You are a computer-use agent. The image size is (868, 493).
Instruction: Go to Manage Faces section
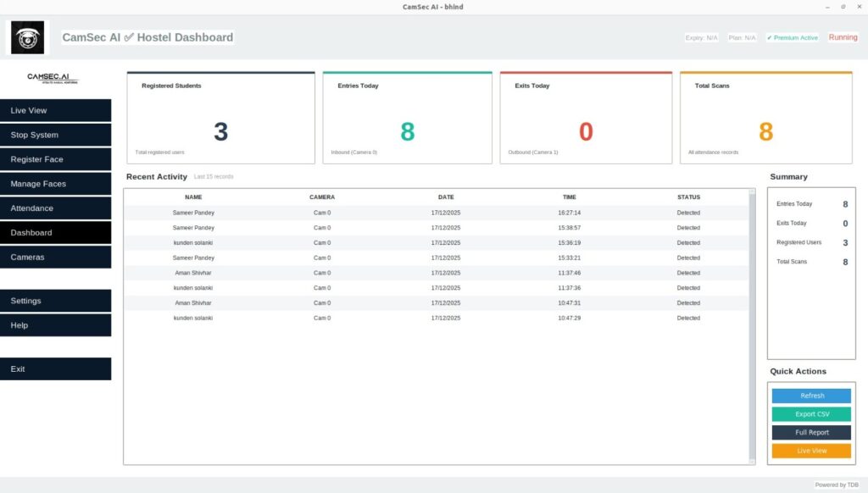tap(55, 184)
